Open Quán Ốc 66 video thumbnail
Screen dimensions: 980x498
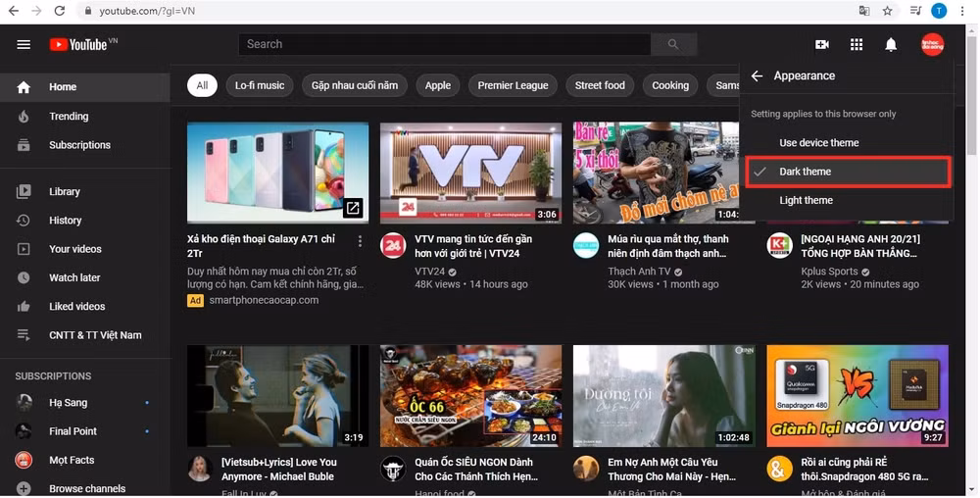[470, 396]
